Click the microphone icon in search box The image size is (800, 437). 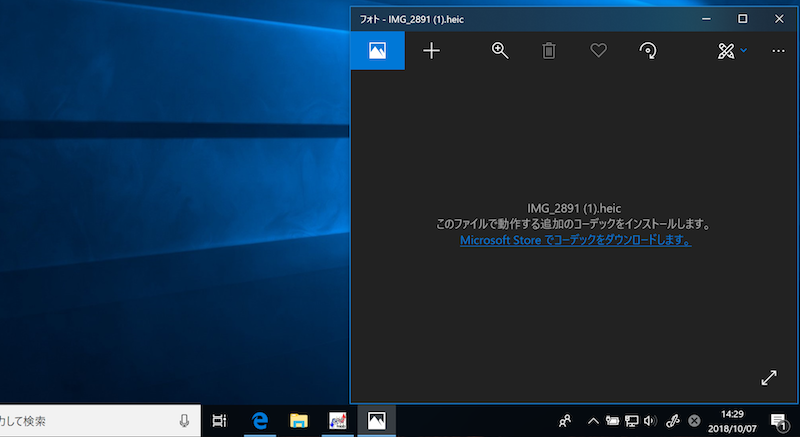tap(184, 421)
